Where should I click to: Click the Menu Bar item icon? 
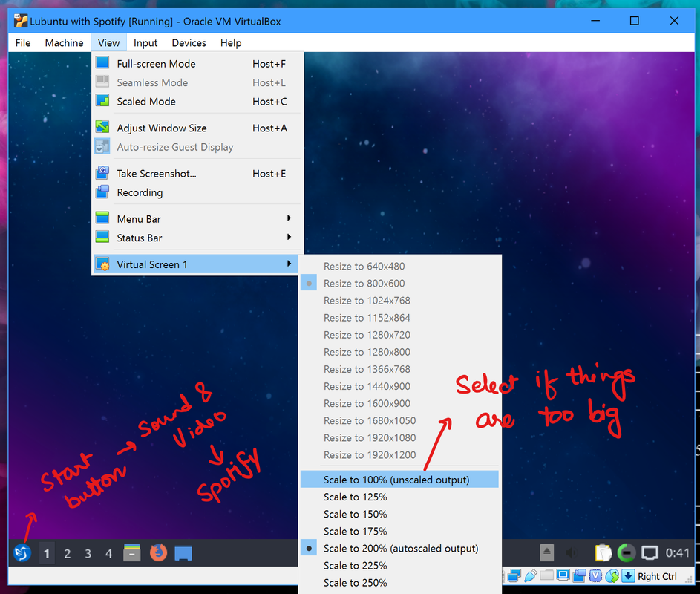[x=102, y=218]
